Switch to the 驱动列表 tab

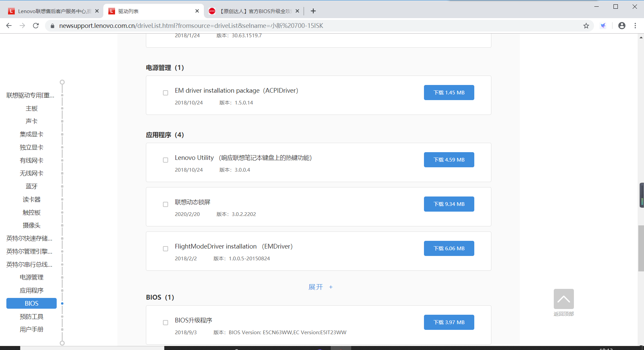[x=153, y=11]
